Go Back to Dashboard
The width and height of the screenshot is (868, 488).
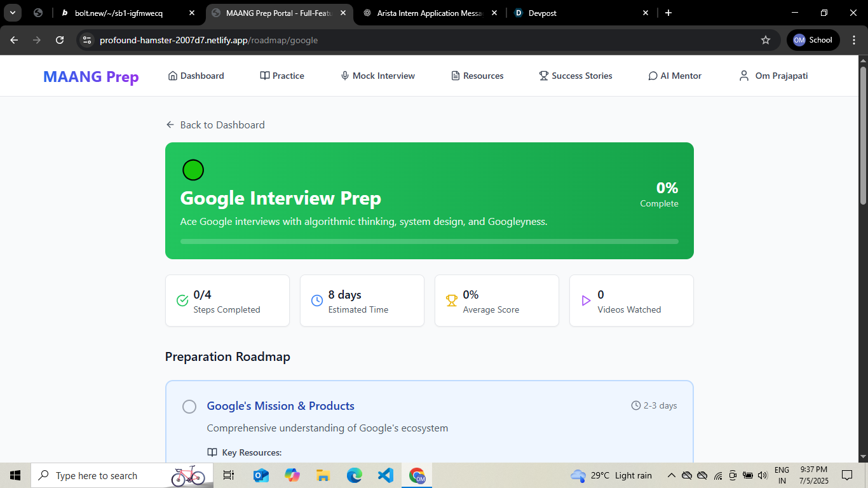click(x=215, y=125)
